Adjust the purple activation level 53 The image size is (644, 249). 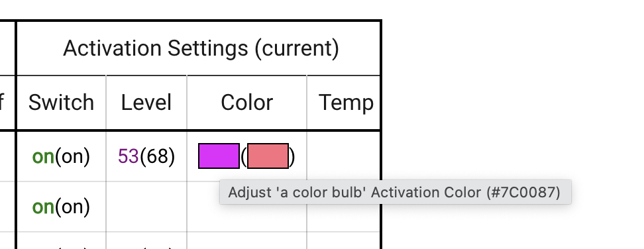click(x=129, y=156)
